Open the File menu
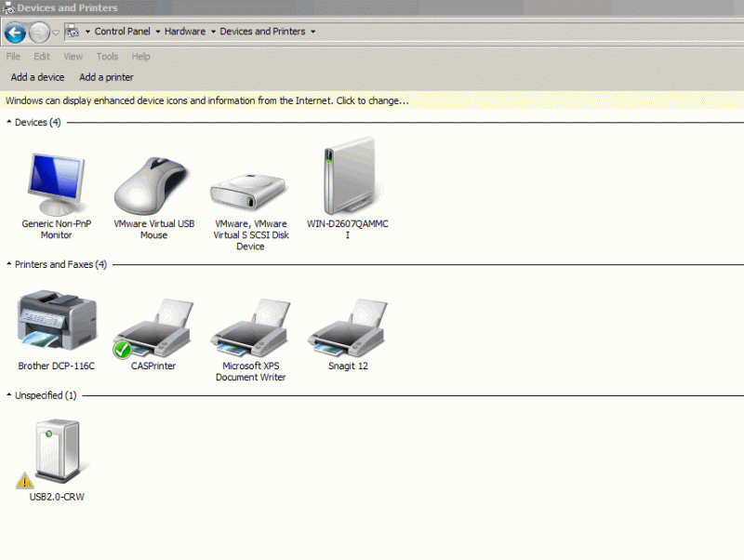Image resolution: width=744 pixels, height=560 pixels. 13,56
